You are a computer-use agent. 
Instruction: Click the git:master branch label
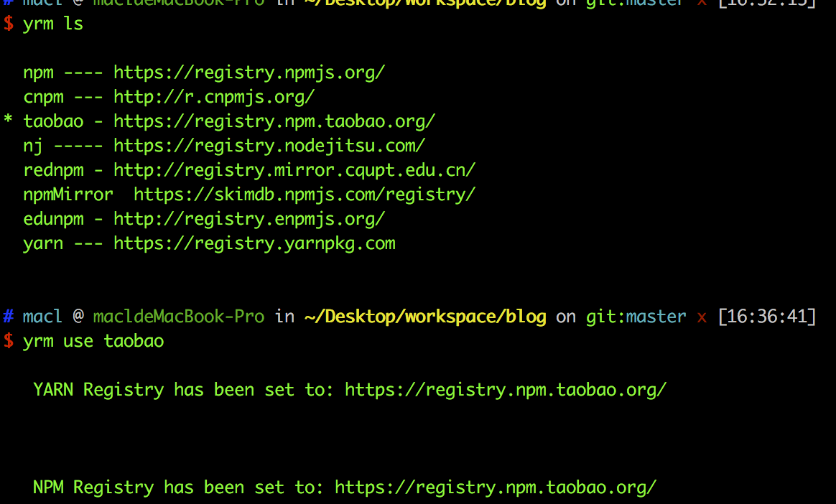pyautogui.click(x=636, y=317)
